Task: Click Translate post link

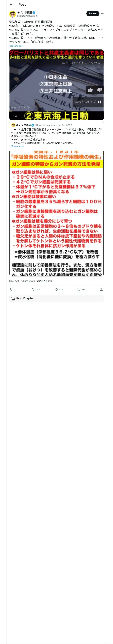Action: coord(16,46)
